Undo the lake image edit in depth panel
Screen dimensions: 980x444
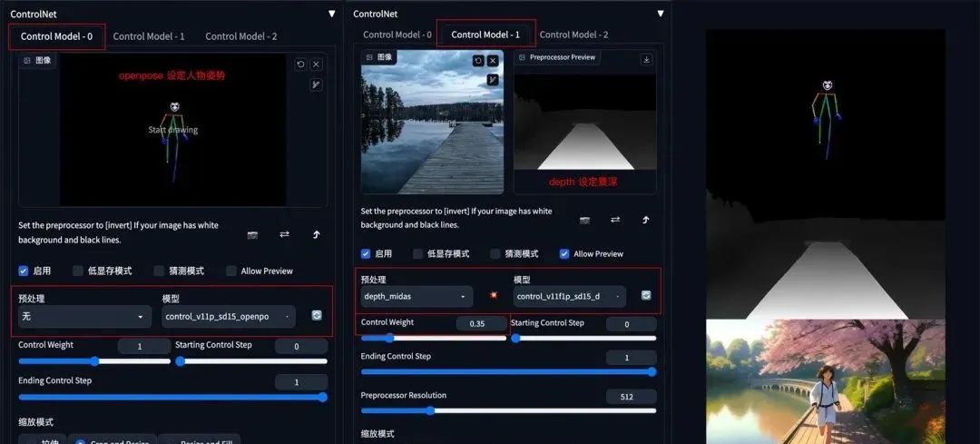(478, 61)
